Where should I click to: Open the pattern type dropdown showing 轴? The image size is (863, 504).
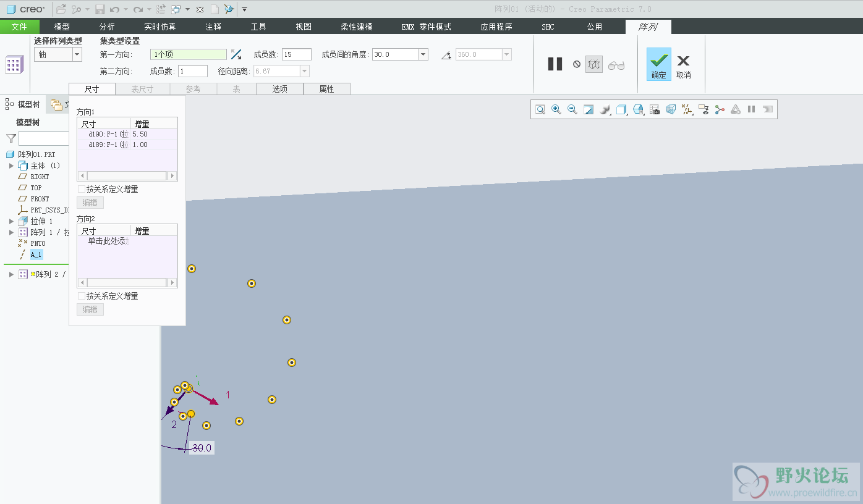[77, 54]
